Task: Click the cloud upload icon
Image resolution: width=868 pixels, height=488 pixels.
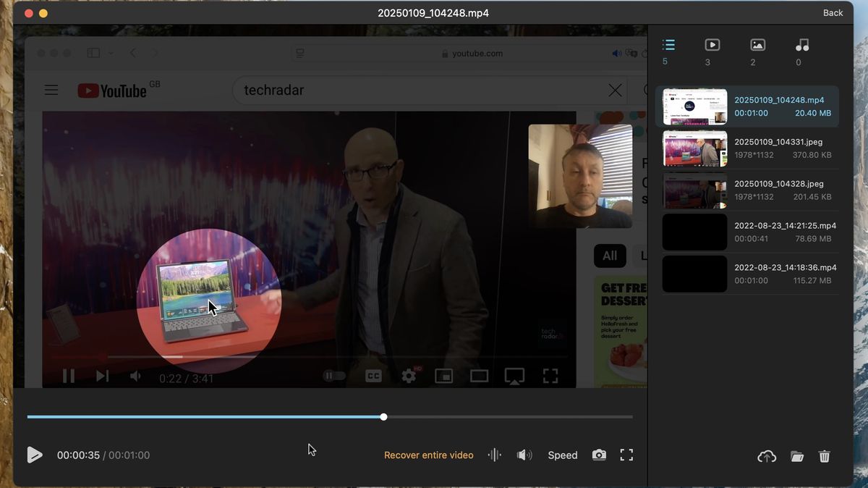Action: tap(767, 456)
